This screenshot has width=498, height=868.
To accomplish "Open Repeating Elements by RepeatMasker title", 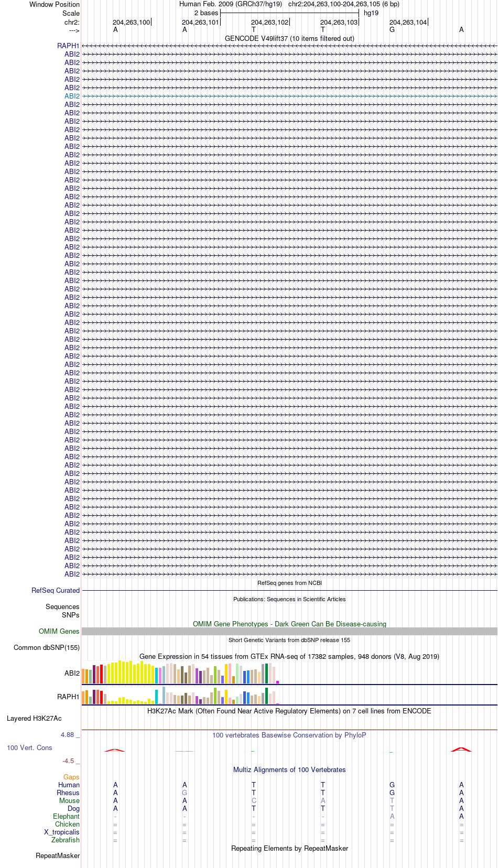I will point(289,849).
